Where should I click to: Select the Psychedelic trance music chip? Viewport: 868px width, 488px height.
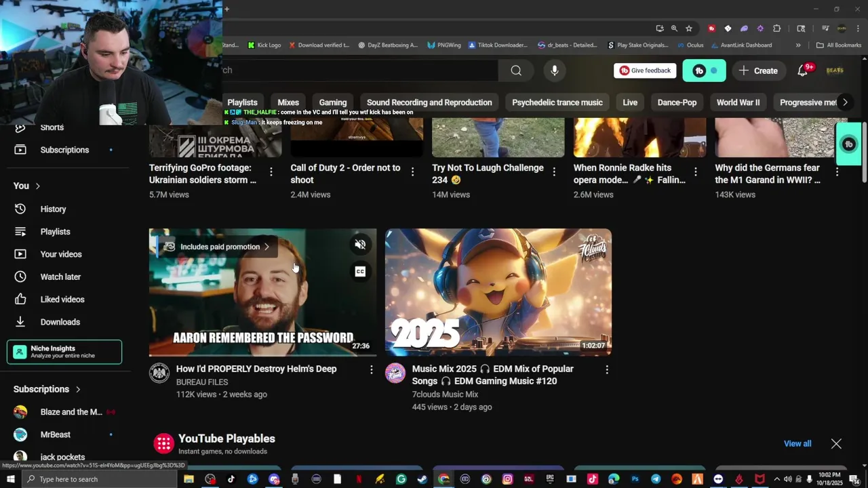[557, 102]
